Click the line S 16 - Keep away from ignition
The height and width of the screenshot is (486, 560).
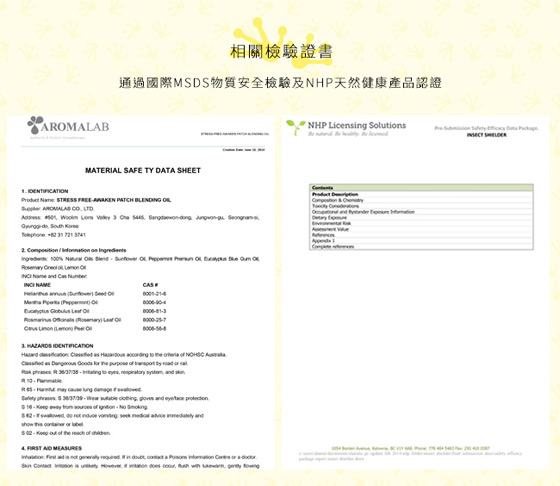[x=84, y=407]
